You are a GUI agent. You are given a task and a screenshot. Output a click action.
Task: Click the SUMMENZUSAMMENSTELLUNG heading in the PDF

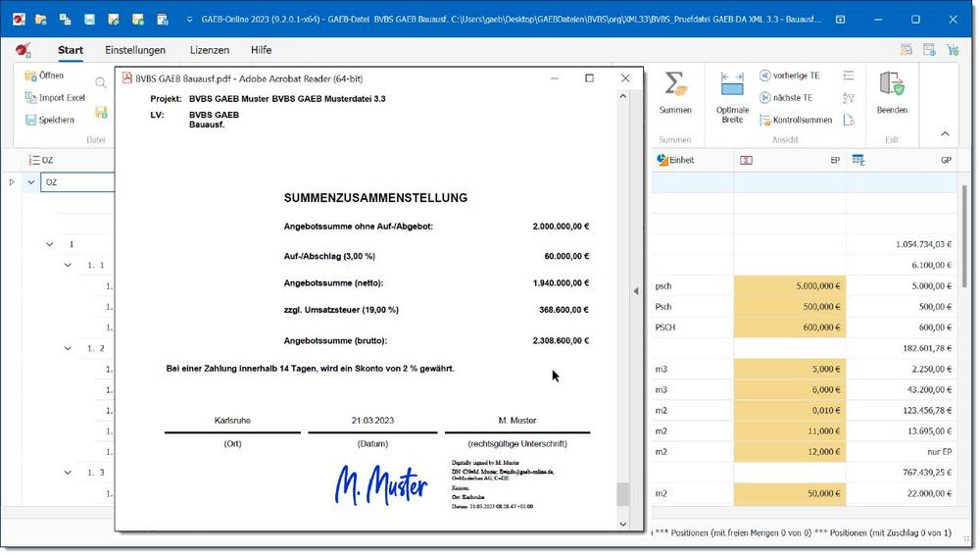click(375, 198)
